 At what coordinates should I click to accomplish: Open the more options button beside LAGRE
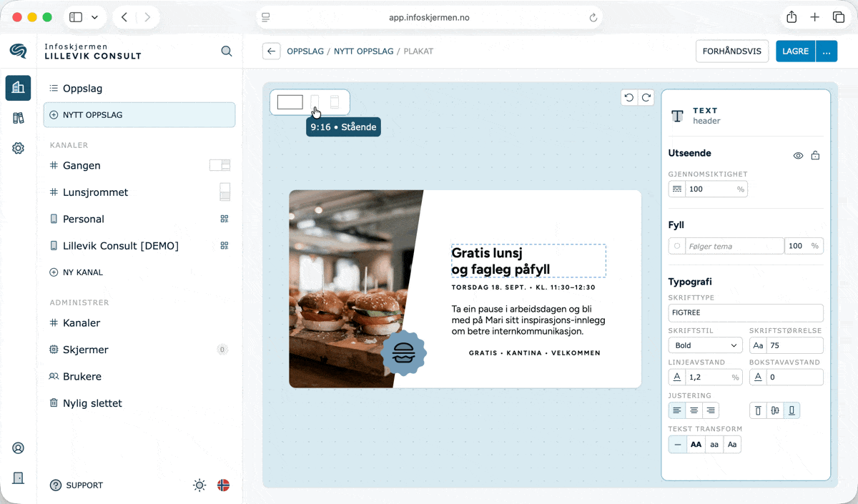[x=827, y=51]
